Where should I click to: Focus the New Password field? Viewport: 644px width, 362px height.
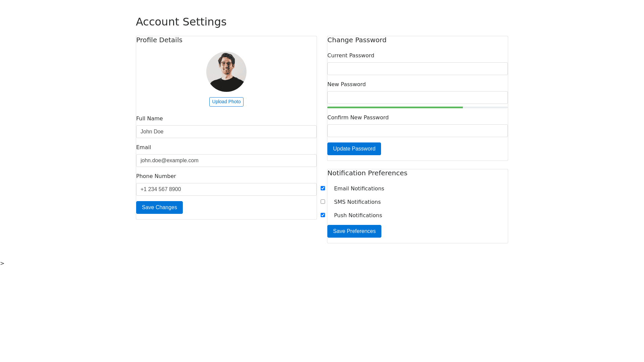click(x=417, y=98)
